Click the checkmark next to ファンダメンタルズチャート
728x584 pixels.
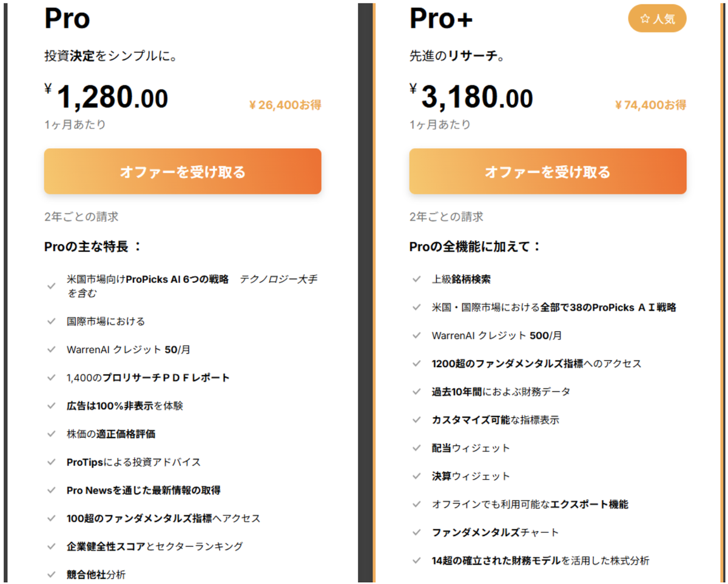[416, 532]
